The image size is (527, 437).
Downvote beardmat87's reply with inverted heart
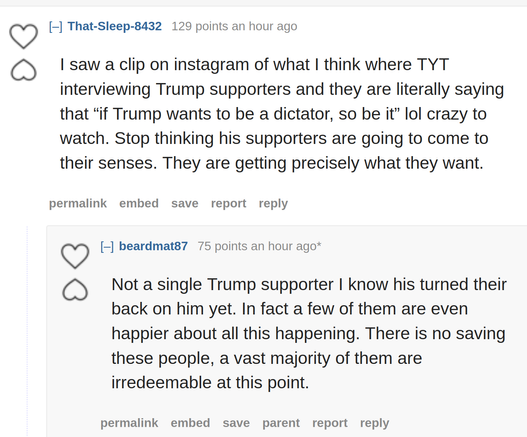coord(75,290)
